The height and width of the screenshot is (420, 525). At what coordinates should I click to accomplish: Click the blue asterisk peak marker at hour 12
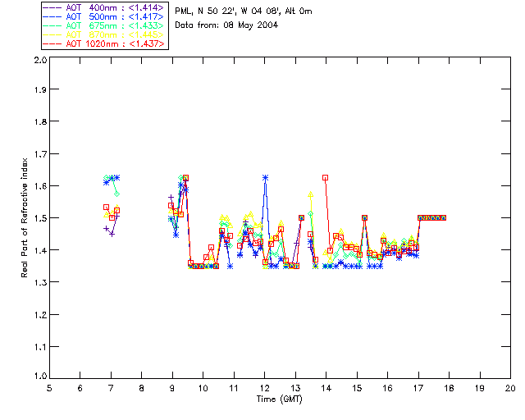tap(266, 178)
